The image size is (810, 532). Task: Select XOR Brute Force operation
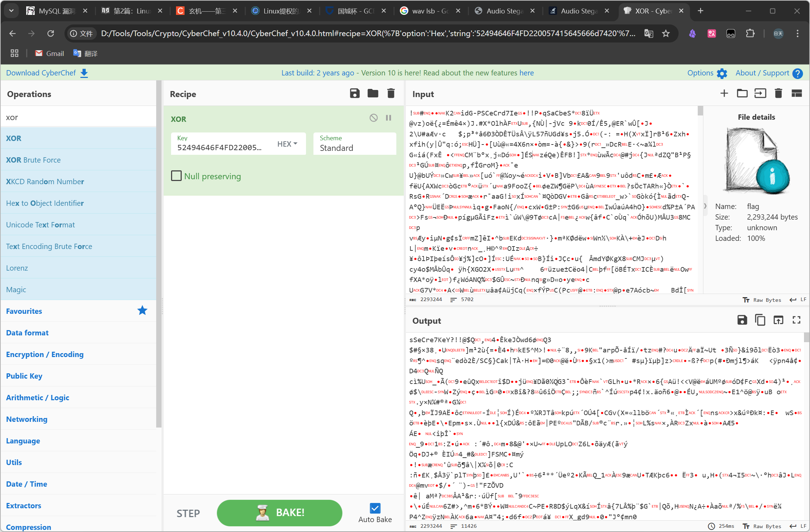[78, 160]
